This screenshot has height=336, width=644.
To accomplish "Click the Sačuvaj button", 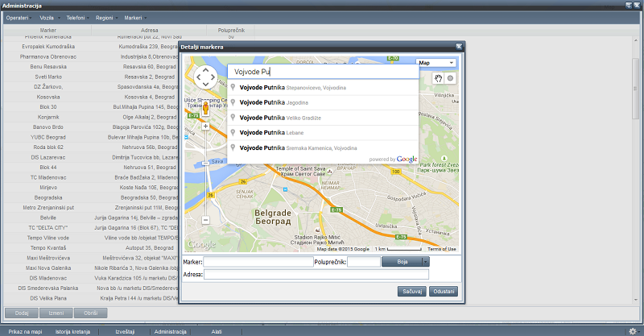I will (412, 291).
